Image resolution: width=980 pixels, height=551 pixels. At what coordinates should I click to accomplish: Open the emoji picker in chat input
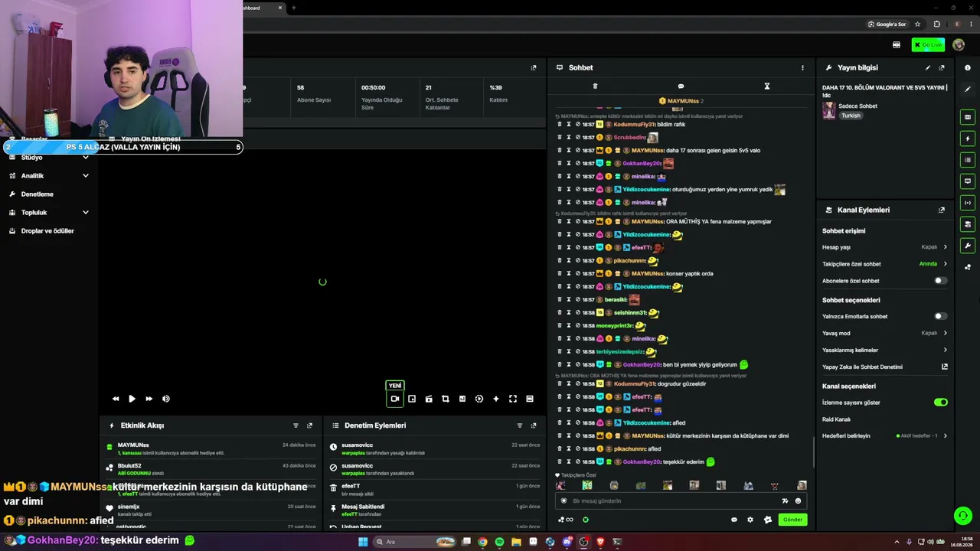coord(798,501)
